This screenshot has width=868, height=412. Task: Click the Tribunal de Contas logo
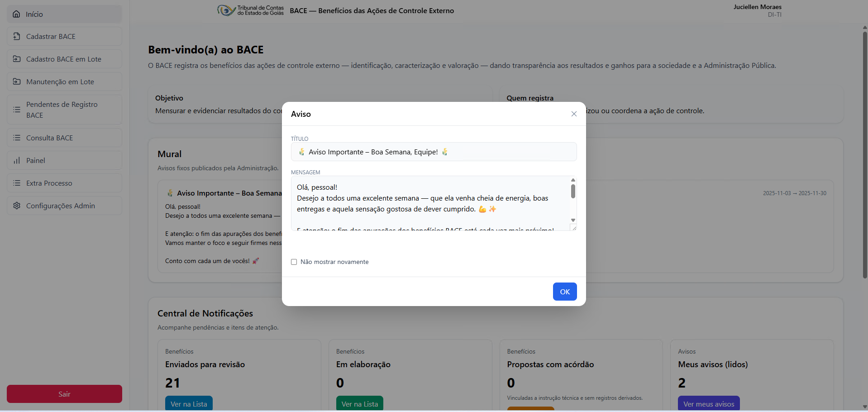250,10
